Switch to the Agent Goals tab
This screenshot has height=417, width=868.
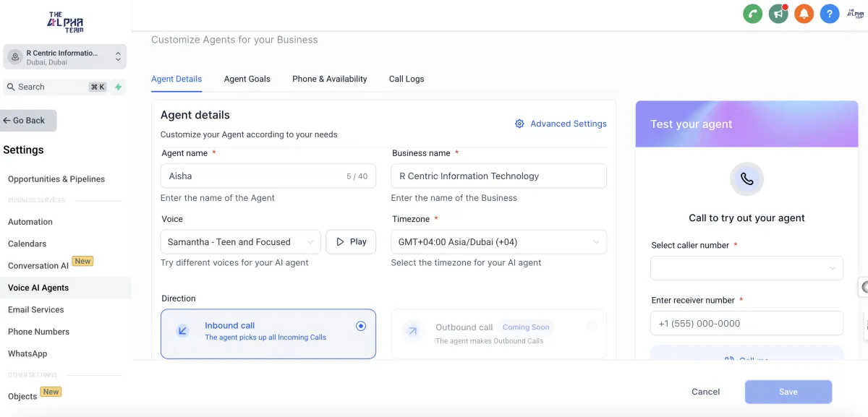pos(247,79)
